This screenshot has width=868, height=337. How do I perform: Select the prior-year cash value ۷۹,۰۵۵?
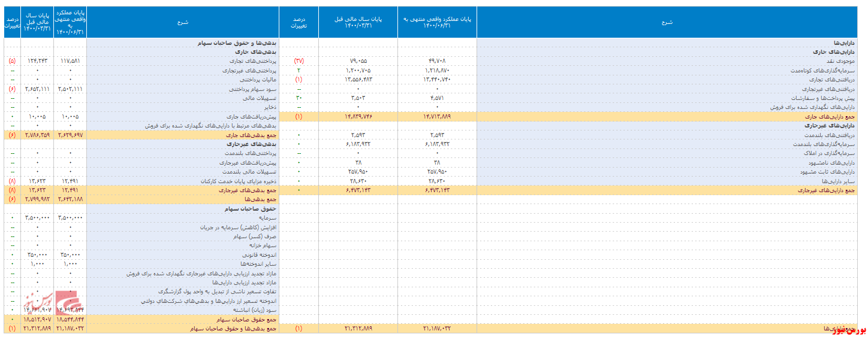[x=358, y=61]
